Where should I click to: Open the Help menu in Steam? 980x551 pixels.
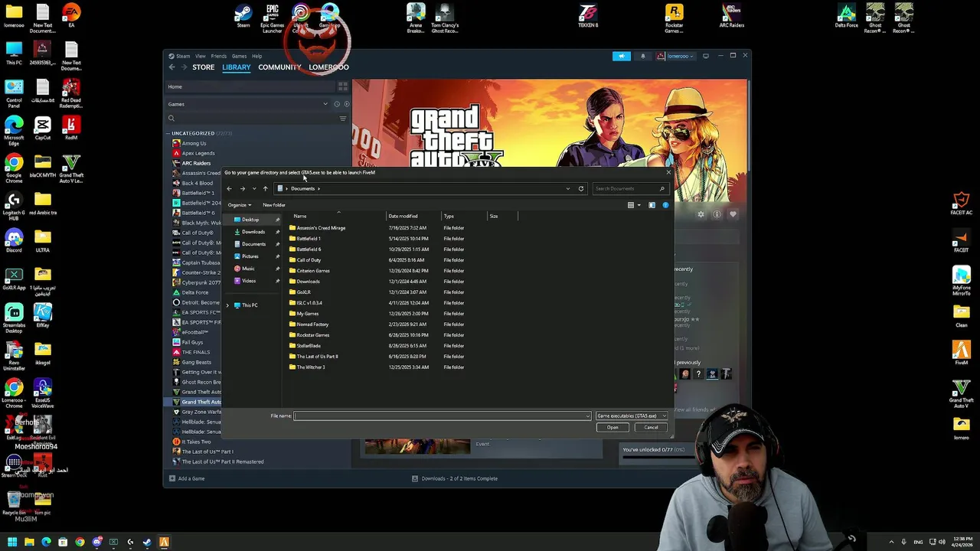[256, 56]
